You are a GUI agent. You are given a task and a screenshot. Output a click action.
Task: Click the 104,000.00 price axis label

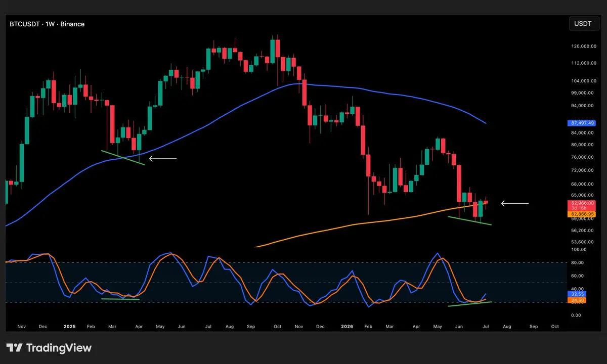[x=583, y=81]
